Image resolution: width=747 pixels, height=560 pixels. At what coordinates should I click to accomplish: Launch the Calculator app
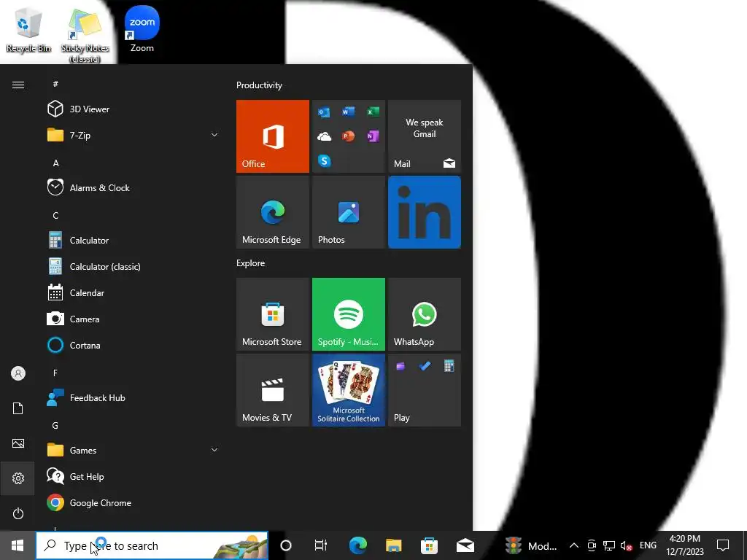(x=133, y=241)
